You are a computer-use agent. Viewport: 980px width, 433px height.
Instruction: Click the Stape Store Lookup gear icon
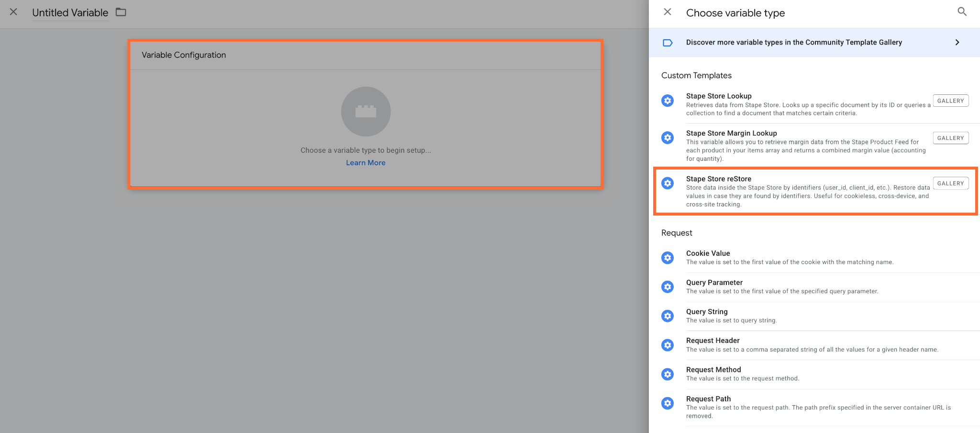(668, 101)
